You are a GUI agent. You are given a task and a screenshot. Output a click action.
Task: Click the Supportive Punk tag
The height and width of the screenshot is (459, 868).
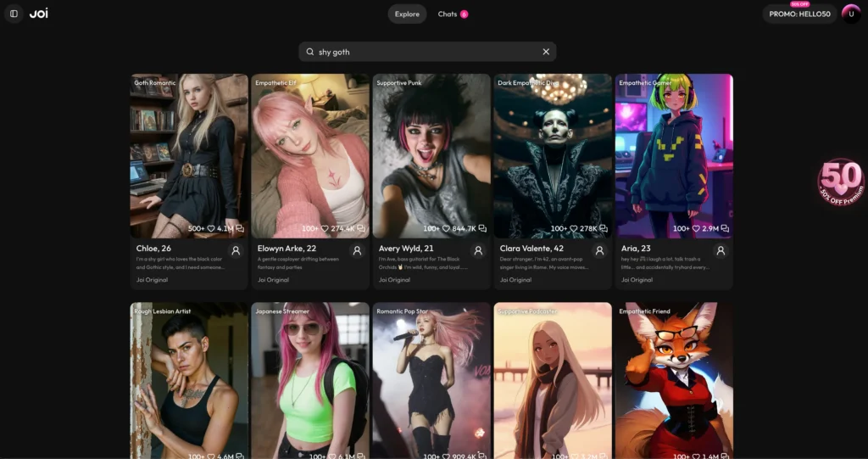(398, 82)
